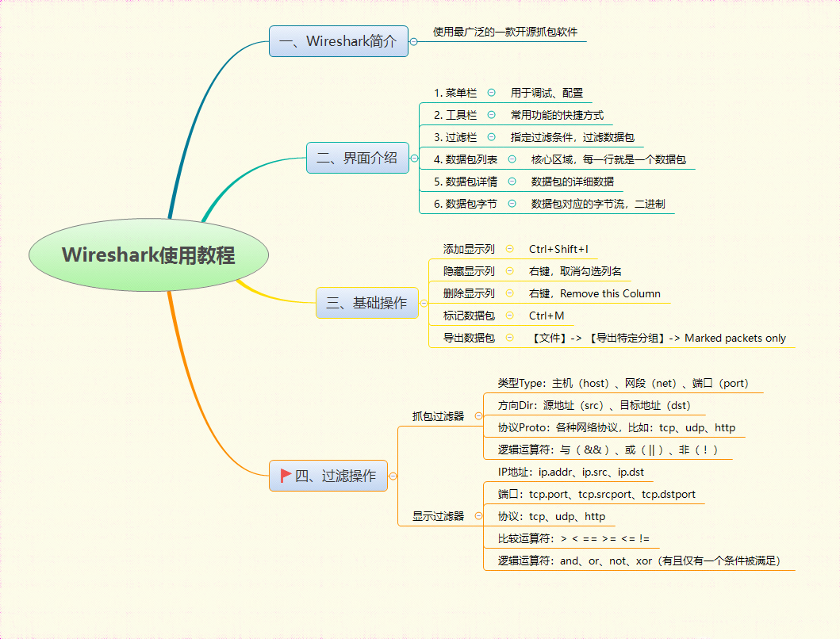840x639 pixels.
Task: Select the 用于调试、配置 text
Action: point(547,94)
